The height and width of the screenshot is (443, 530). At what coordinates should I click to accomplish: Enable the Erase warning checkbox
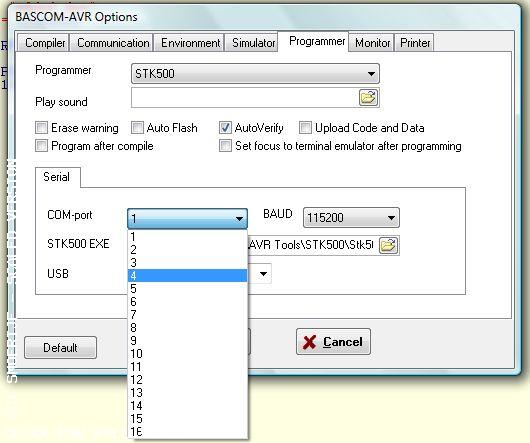point(42,128)
